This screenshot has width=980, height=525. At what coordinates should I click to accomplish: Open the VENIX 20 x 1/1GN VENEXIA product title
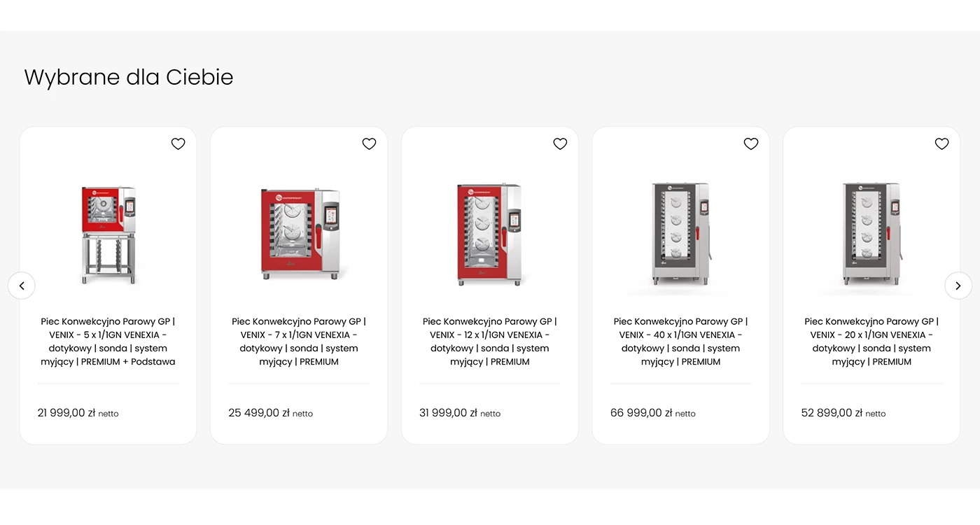tap(871, 342)
